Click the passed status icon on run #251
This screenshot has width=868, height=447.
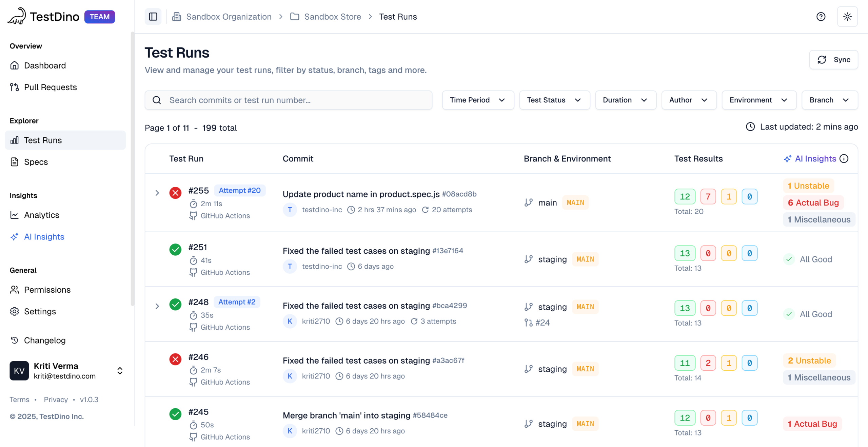point(175,250)
